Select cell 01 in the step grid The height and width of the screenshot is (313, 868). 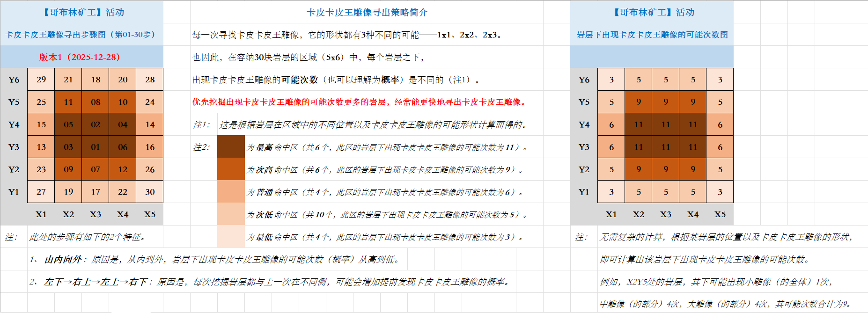(x=96, y=147)
